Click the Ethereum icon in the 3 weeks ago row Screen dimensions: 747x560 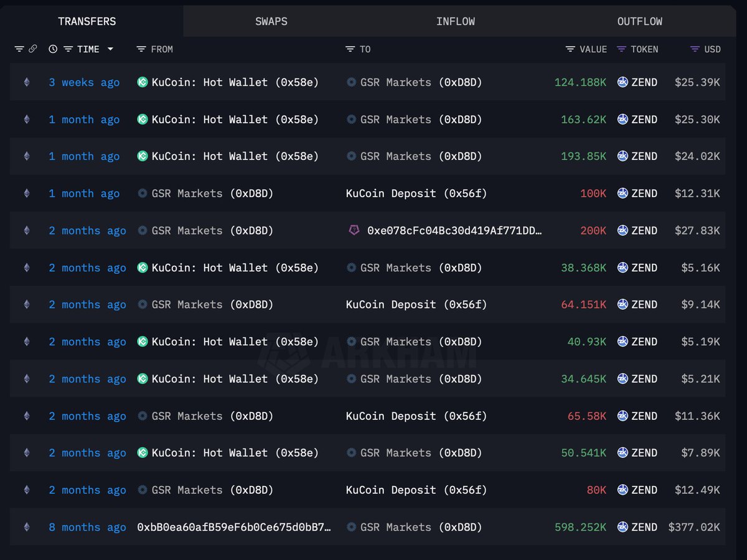26,82
